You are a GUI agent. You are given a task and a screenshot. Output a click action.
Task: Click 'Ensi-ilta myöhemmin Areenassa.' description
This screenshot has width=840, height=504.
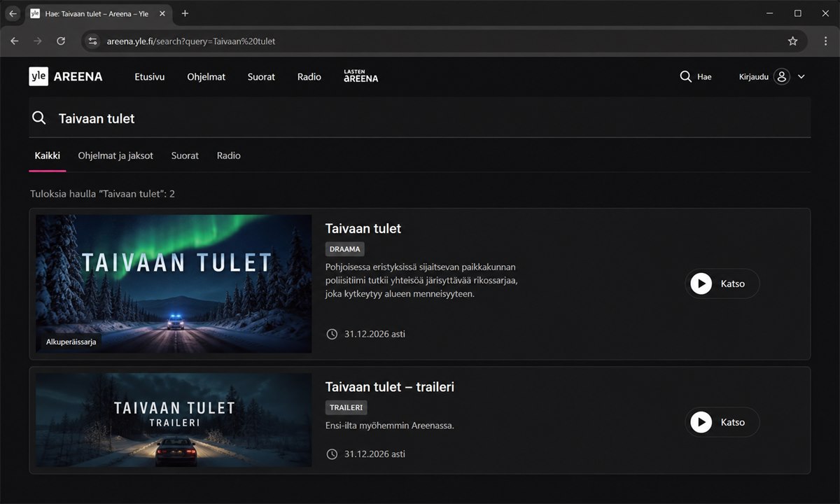coord(390,425)
